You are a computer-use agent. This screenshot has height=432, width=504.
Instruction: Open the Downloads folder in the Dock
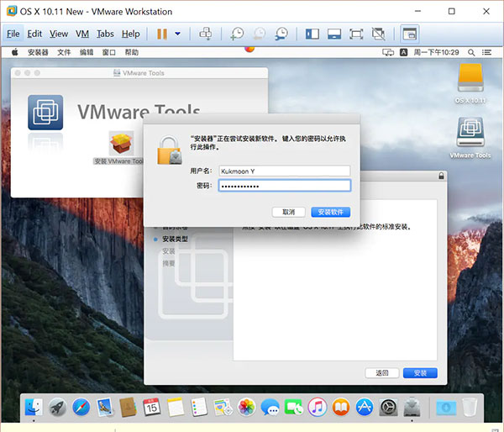click(446, 407)
